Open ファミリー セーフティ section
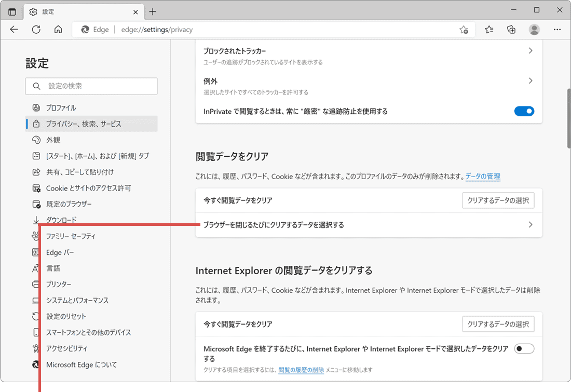 (x=91, y=236)
